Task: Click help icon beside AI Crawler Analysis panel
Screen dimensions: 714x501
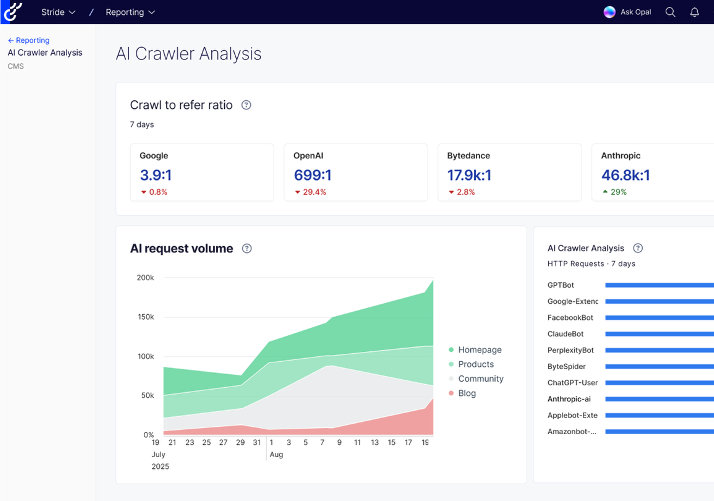Action: [638, 248]
